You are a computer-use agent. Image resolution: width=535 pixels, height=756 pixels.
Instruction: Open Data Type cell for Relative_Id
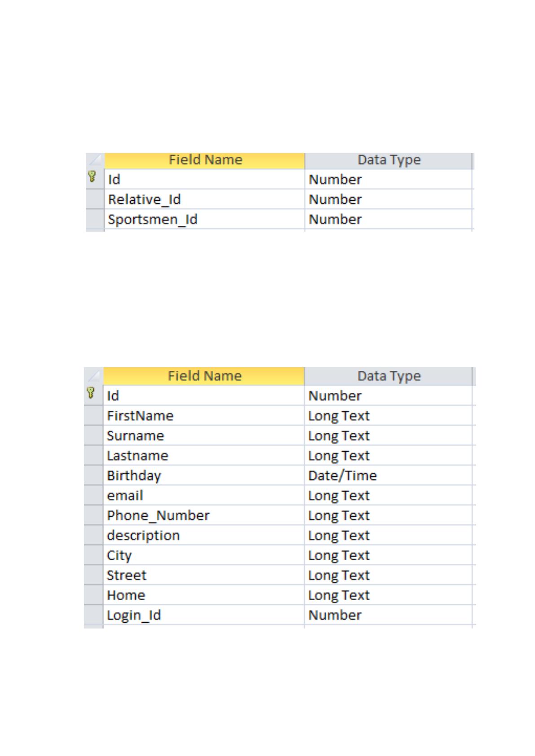coord(389,199)
